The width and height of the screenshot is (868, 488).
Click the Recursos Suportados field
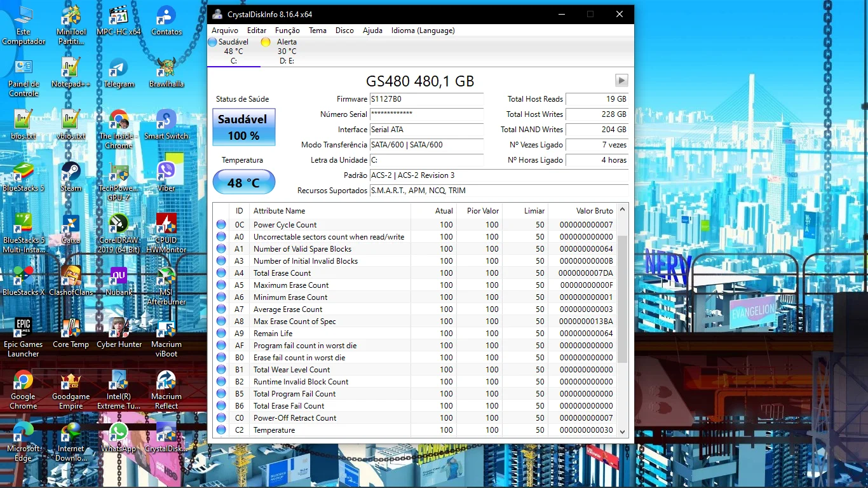(x=499, y=191)
